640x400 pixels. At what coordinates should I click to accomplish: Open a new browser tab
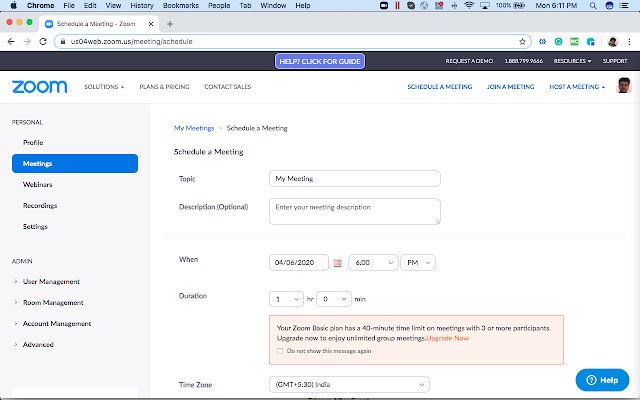point(170,24)
